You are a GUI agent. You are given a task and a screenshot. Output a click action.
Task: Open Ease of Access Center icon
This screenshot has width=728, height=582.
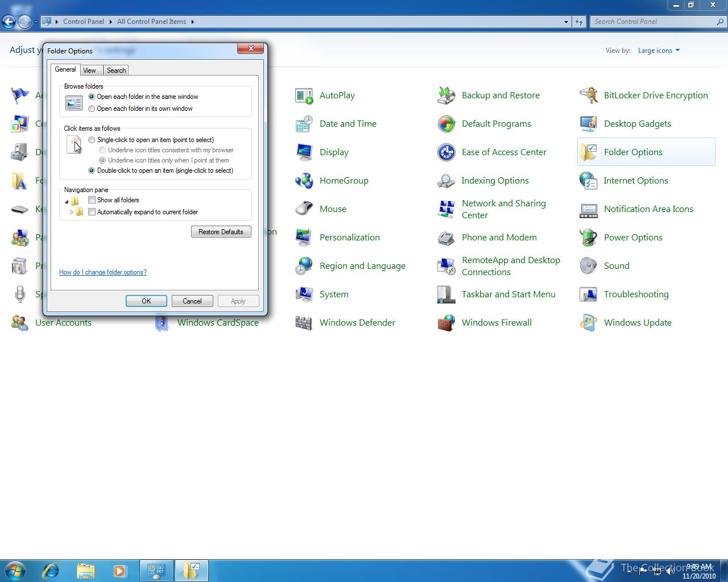(446, 152)
